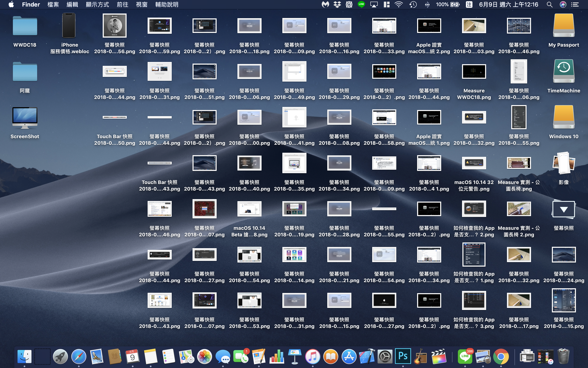This screenshot has height=368, width=588.
Task: Select the 影像 stack
Action: pyautogui.click(x=564, y=163)
